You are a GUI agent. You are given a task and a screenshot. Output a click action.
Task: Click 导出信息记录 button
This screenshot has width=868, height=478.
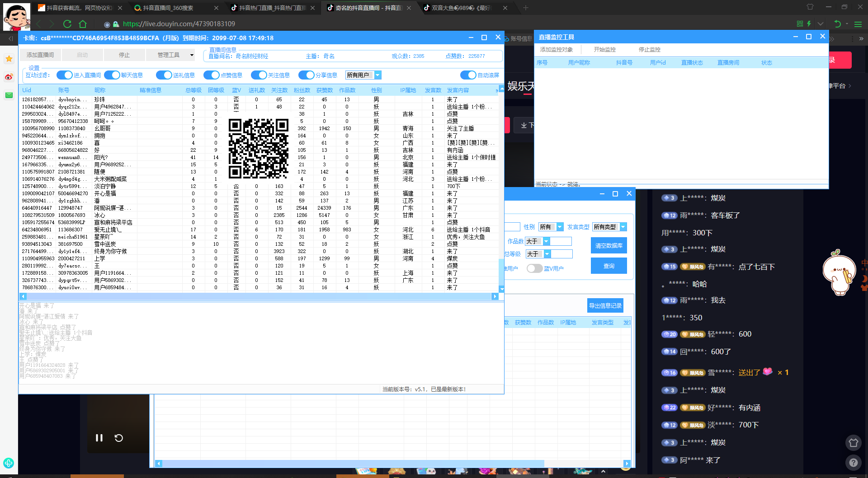point(605,305)
